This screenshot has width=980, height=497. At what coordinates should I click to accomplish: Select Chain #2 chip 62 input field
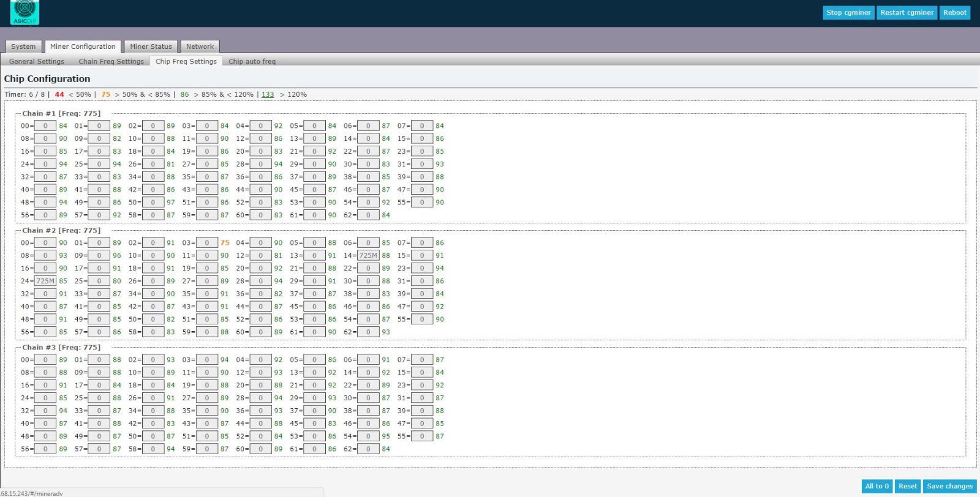tap(368, 332)
